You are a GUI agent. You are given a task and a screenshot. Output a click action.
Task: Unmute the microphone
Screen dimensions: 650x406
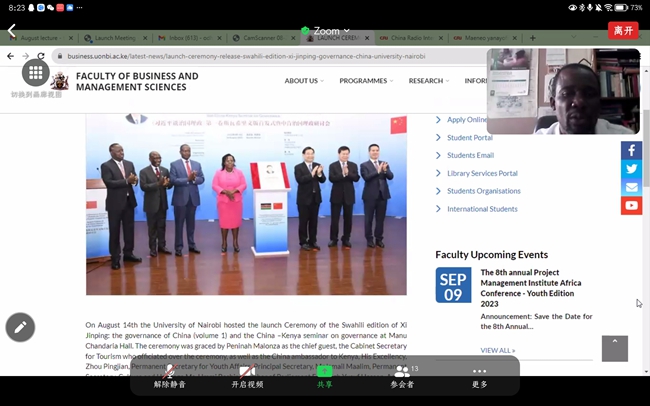(169, 376)
